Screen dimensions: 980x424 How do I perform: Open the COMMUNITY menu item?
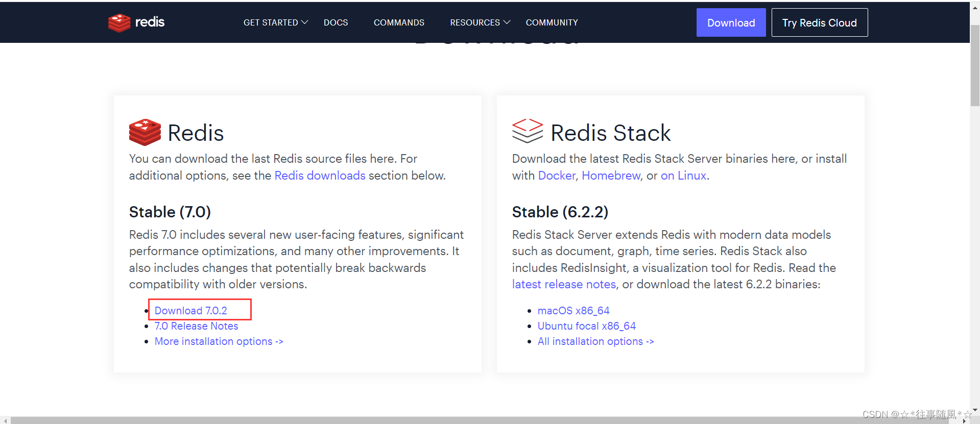[x=552, y=22]
